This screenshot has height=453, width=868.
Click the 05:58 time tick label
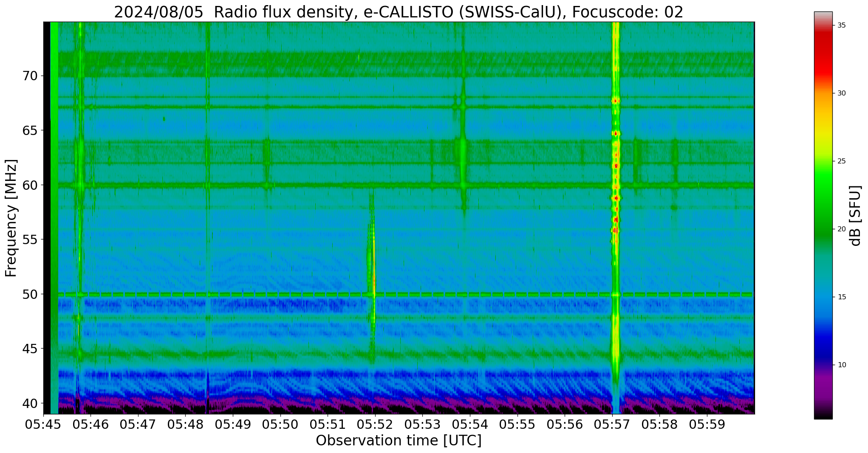(x=659, y=424)
